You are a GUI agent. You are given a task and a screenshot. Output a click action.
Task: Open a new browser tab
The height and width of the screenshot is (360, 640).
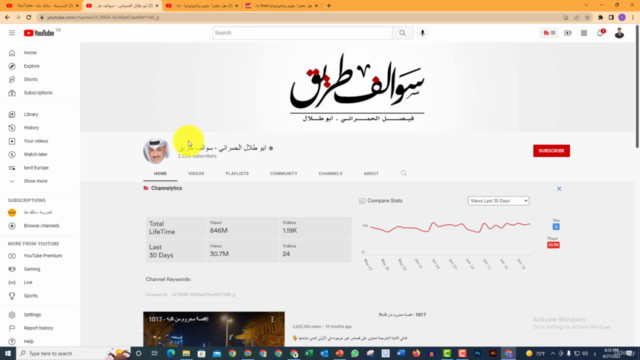[329, 6]
